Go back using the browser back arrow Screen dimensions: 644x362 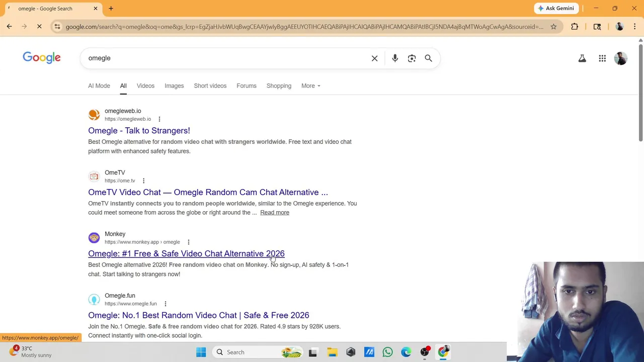click(x=9, y=27)
